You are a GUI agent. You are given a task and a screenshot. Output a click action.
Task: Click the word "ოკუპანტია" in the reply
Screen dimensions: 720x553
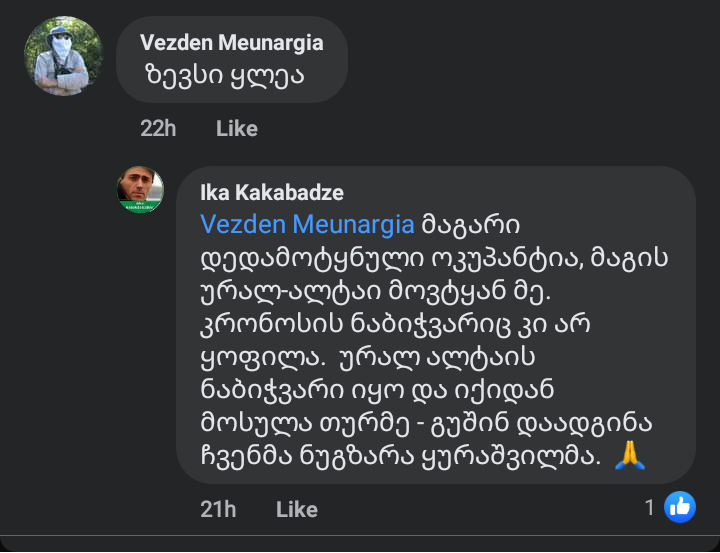point(470,260)
